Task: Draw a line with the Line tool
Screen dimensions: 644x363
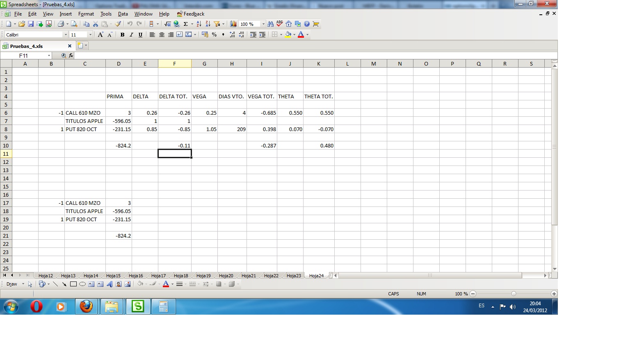Action: (x=55, y=284)
